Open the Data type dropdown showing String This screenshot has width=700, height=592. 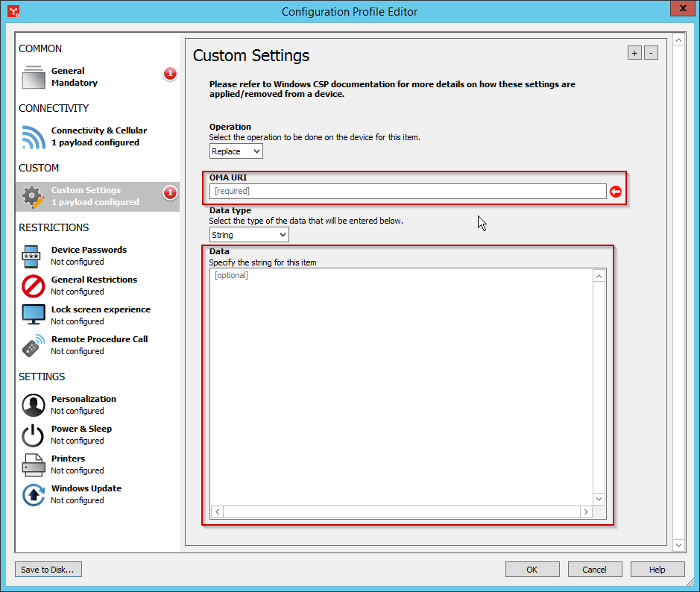click(249, 234)
